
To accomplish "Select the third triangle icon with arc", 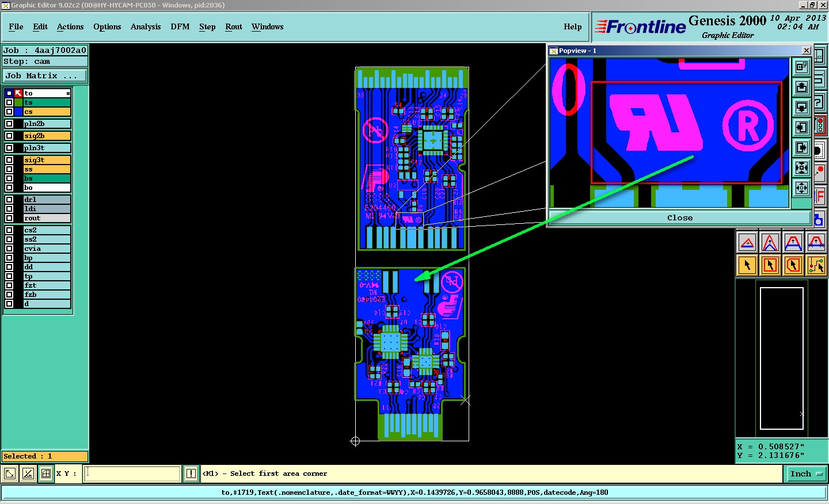I will pos(793,242).
